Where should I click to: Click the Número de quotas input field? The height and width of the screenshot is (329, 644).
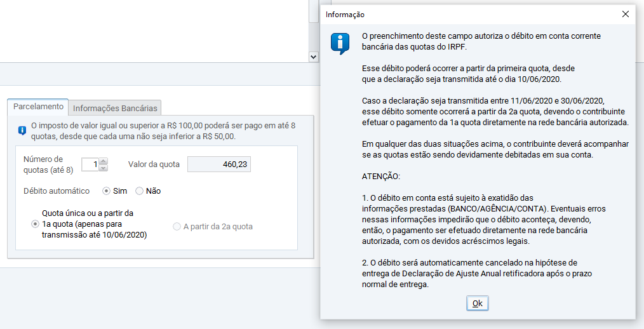pos(90,164)
